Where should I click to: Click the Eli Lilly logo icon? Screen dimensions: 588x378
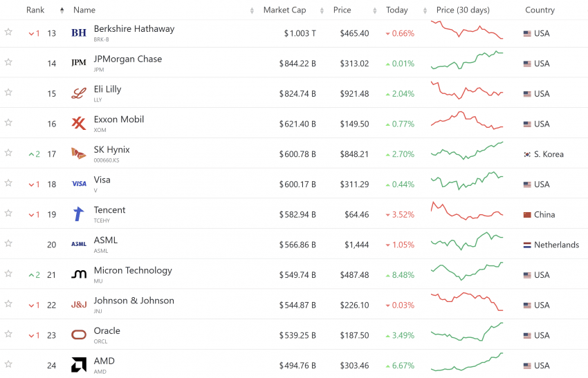tap(79, 93)
